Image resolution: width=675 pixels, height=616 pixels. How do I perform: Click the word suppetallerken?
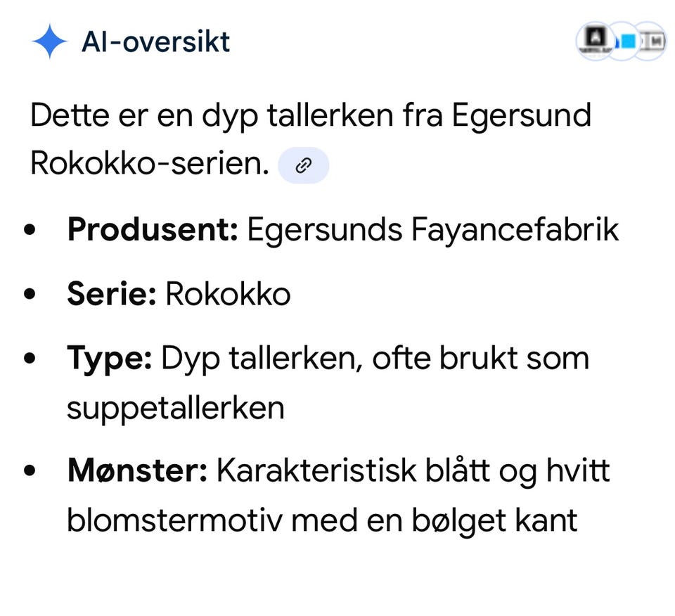coord(176,409)
